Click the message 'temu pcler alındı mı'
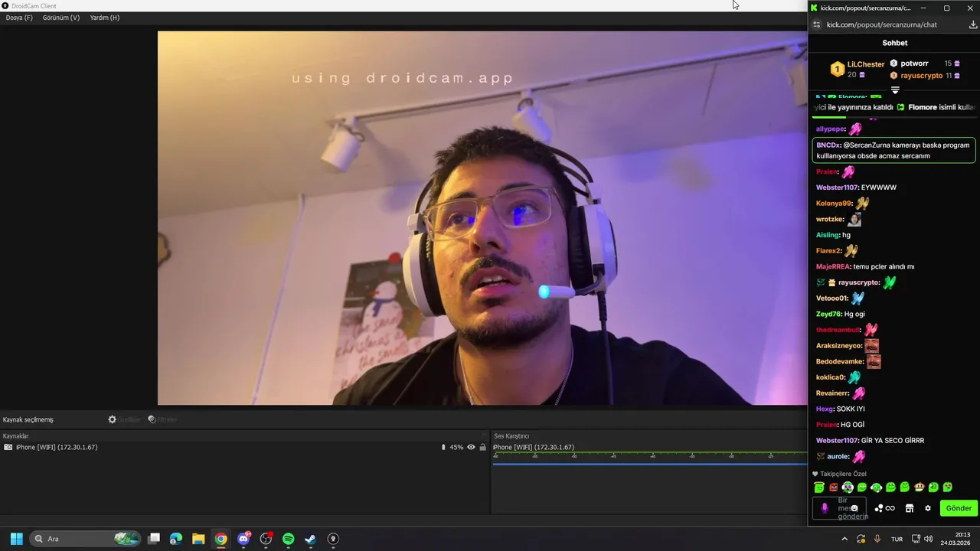 [884, 266]
